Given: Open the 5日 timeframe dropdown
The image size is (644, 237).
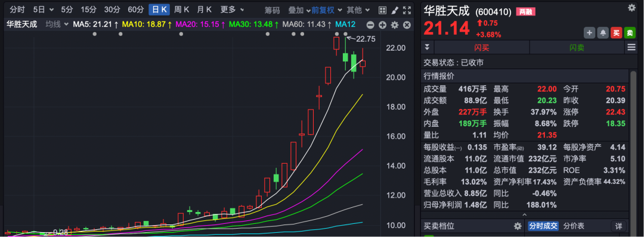Looking at the screenshot, I should click(x=43, y=10).
